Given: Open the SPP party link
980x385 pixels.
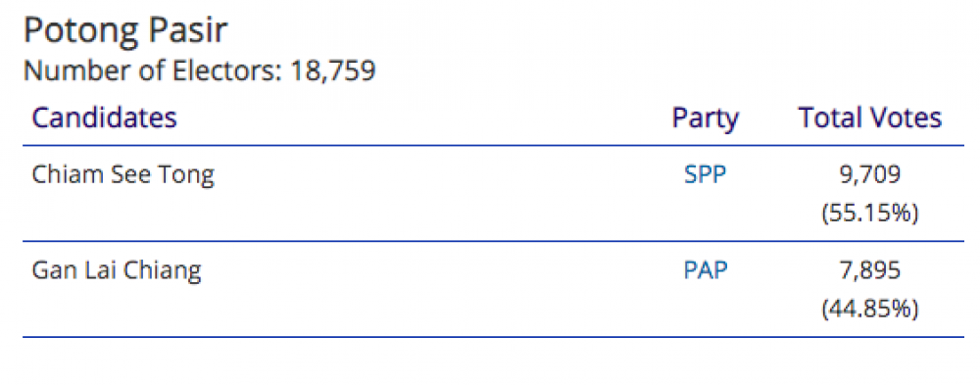Looking at the screenshot, I should click(706, 175).
